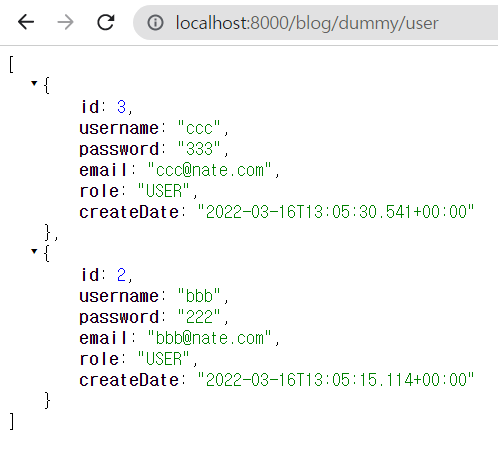Image resolution: width=498 pixels, height=461 pixels.
Task: Click createDate value ending 15.114+00:00
Action: tap(336, 380)
